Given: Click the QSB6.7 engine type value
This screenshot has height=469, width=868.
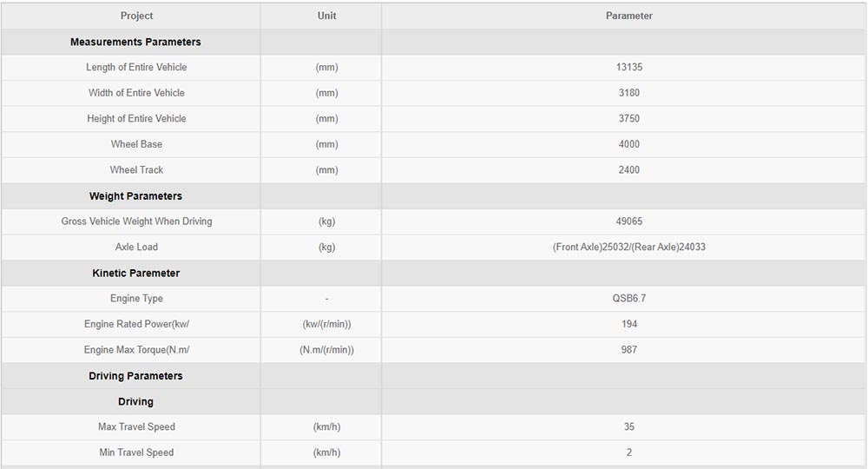Looking at the screenshot, I should pyautogui.click(x=628, y=299).
